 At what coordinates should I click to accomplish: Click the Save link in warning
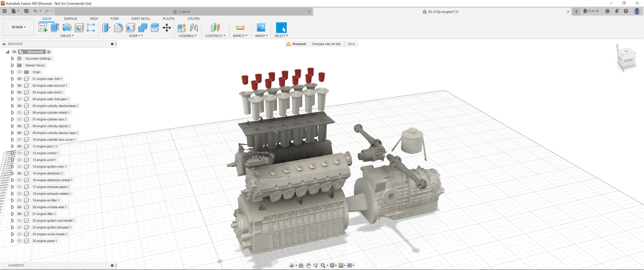pos(351,44)
